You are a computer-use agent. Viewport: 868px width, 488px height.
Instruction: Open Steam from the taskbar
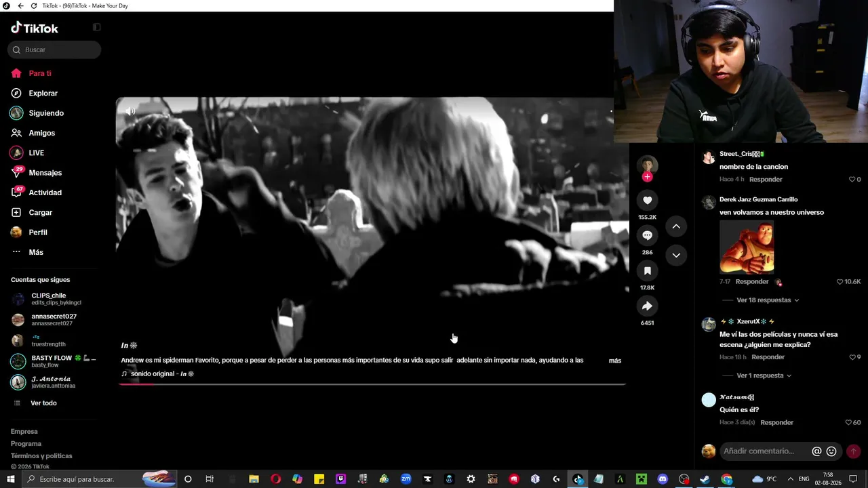click(705, 479)
